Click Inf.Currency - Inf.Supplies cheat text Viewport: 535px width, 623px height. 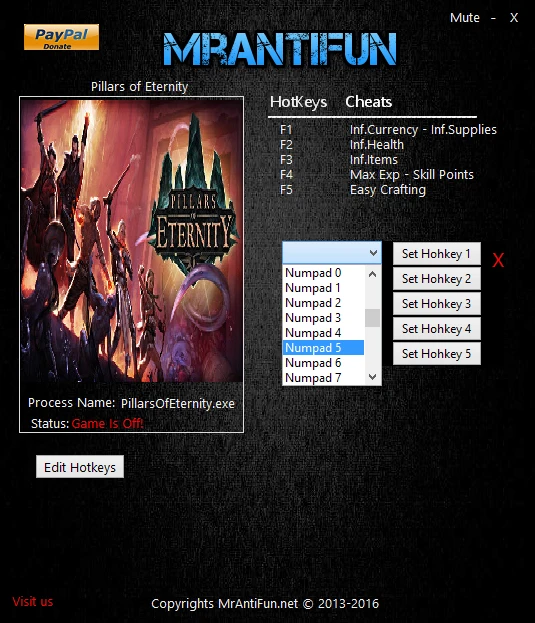click(423, 130)
